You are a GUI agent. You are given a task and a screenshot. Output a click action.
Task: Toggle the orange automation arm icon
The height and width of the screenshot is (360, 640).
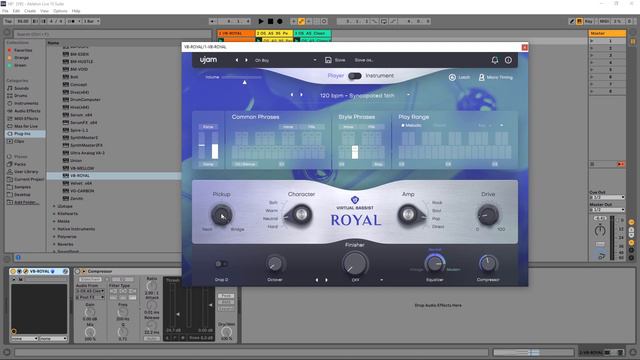(301, 21)
